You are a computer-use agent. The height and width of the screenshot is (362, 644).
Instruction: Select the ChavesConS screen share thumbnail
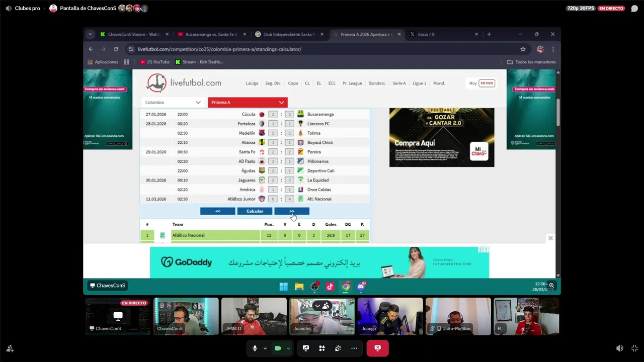118,316
